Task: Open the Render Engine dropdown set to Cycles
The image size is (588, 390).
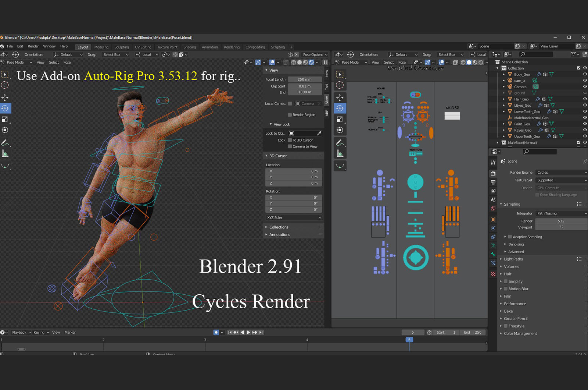Action: coord(561,173)
